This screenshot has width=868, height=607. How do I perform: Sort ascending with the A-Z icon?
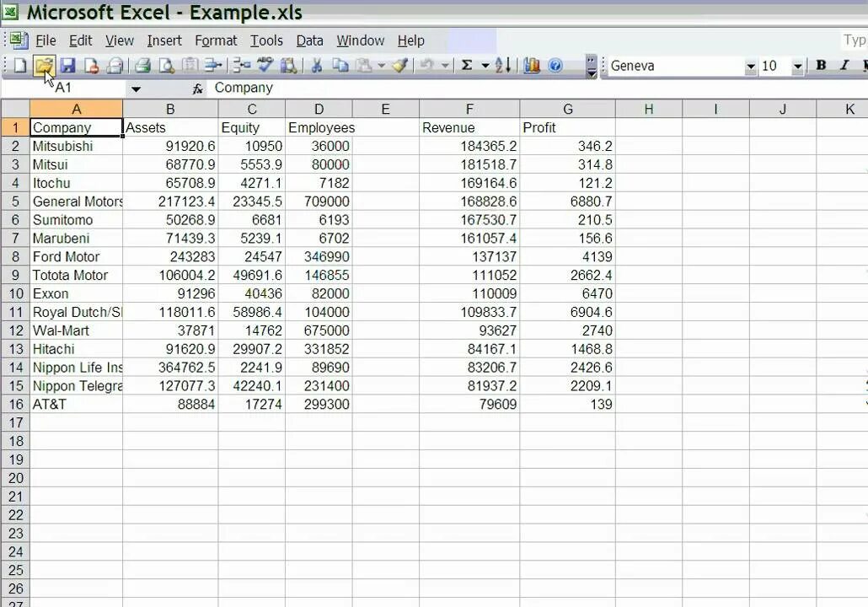tap(503, 66)
